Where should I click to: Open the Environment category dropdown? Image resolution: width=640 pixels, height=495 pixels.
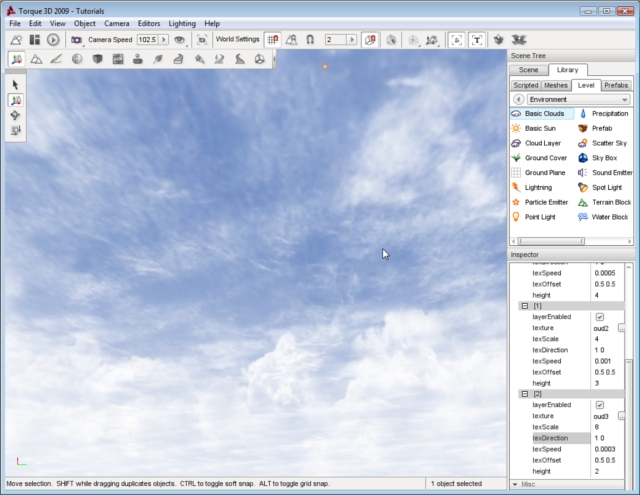coord(578,100)
